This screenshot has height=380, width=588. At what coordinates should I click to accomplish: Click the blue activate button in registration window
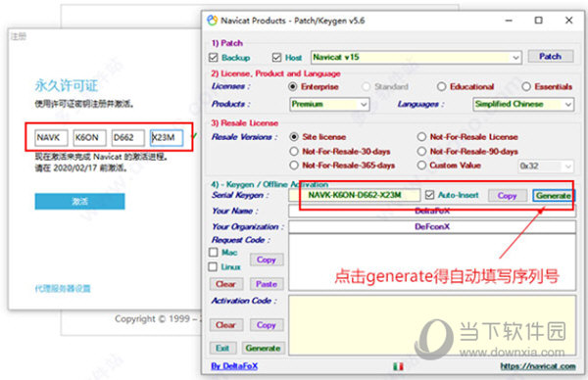coord(80,201)
